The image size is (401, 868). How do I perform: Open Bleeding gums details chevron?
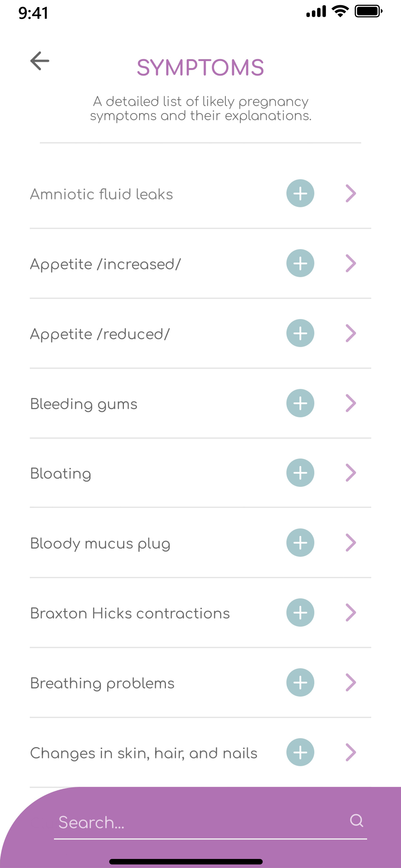351,403
